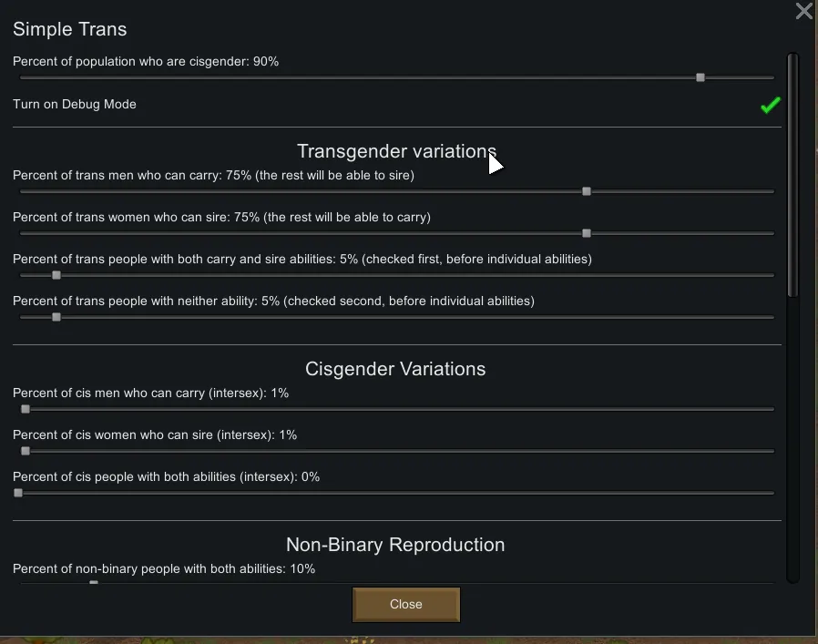
Task: Click the Close button
Action: pos(405,604)
